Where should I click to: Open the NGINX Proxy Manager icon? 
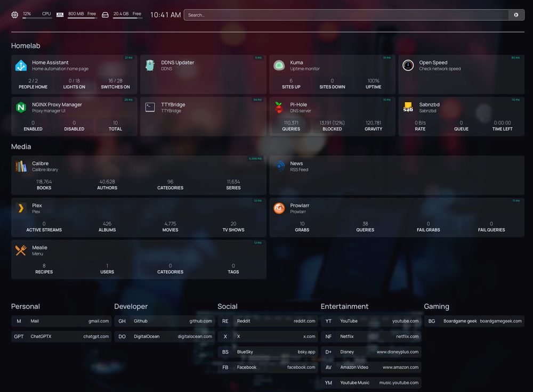(21, 108)
